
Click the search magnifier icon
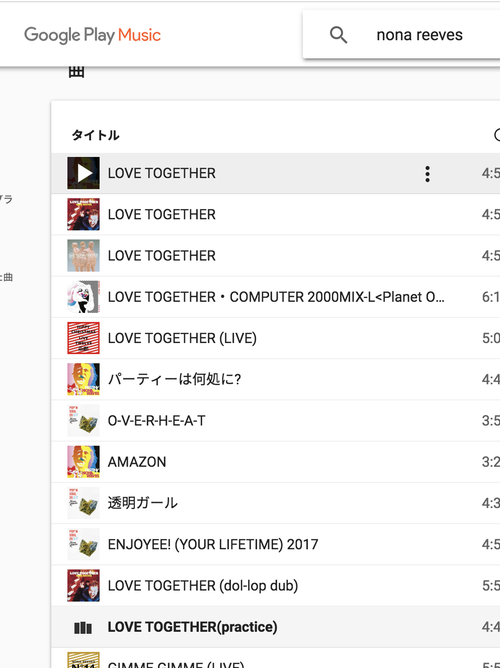pos(339,35)
